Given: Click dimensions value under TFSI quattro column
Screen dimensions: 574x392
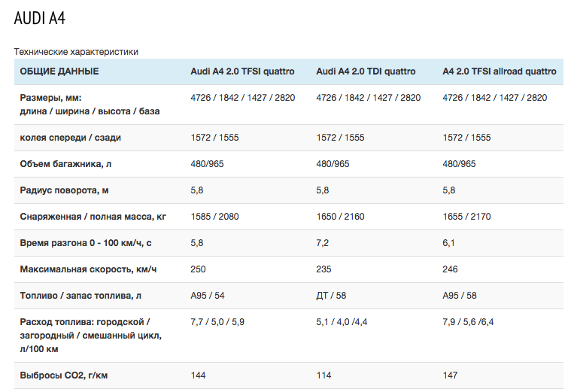Looking at the screenshot, I should coord(243,98).
